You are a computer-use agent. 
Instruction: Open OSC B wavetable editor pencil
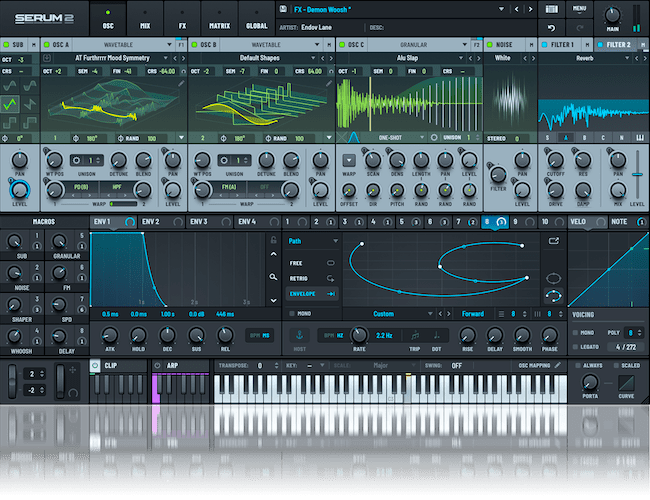click(x=329, y=84)
